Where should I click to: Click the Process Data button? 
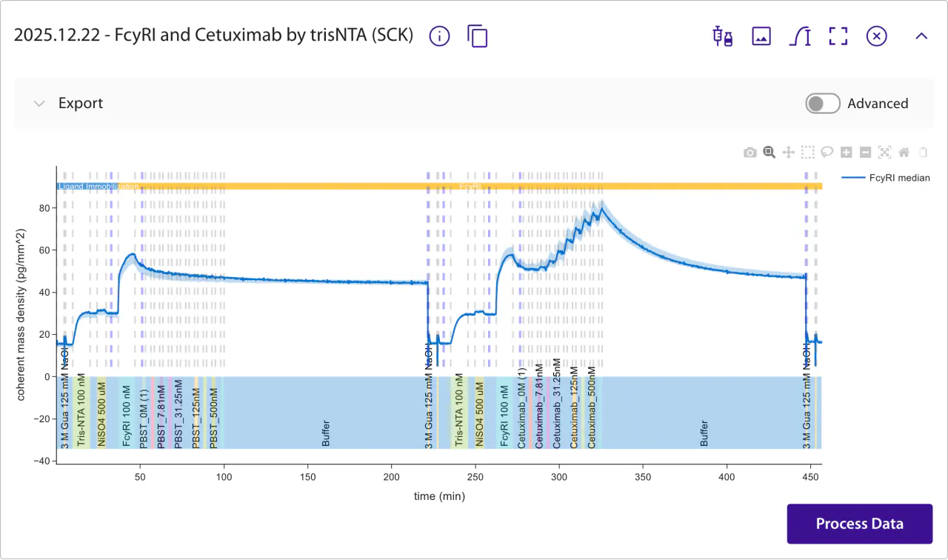coord(860,524)
